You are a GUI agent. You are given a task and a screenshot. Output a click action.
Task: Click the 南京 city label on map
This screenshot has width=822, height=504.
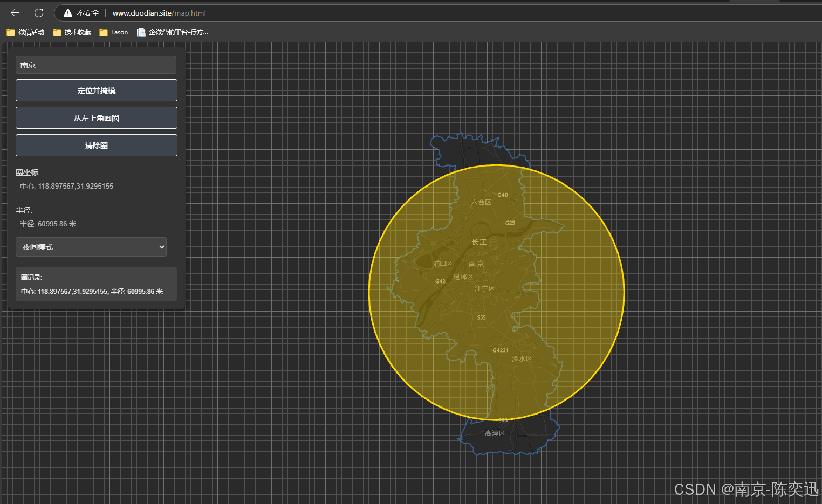476,264
